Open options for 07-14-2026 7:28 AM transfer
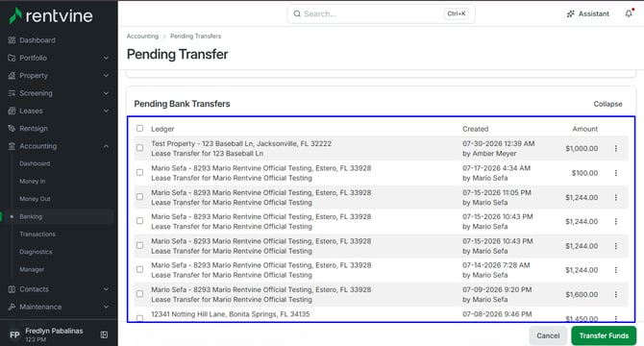The width and height of the screenshot is (644, 346). point(616,270)
